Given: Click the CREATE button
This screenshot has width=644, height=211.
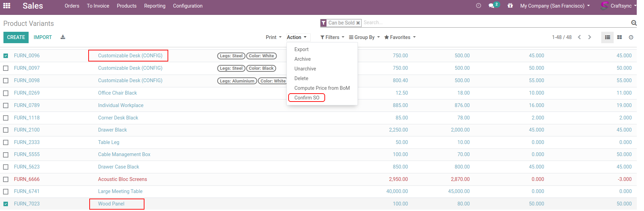Looking at the screenshot, I should [x=16, y=37].
